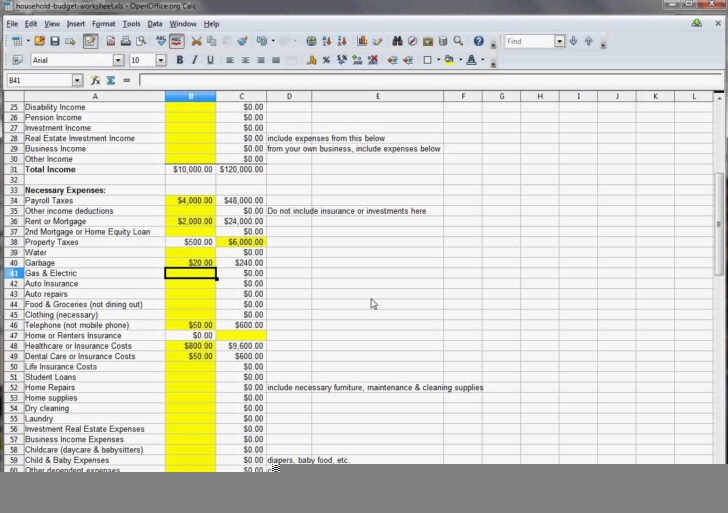Open the Data menu
The width and height of the screenshot is (728, 513).
[155, 23]
